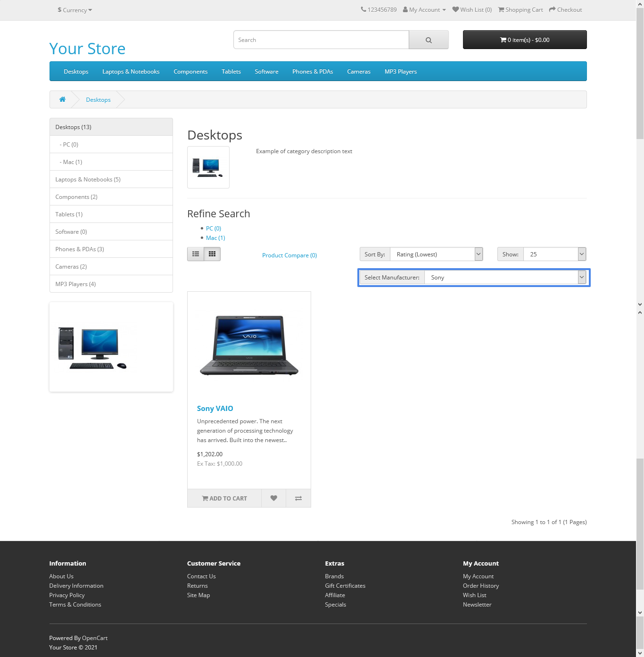This screenshot has width=644, height=657.
Task: Go to Checkout in the top bar
Action: coord(565,10)
